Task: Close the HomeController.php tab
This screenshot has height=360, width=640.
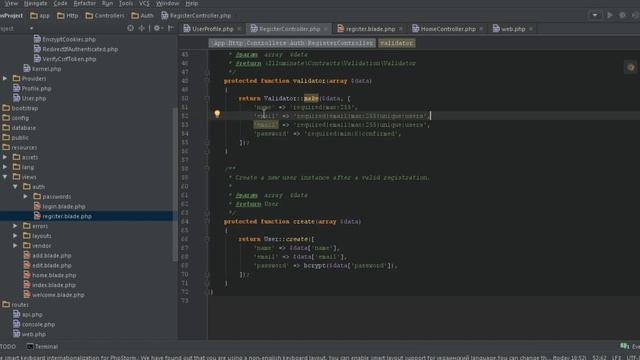Action: click(x=481, y=29)
